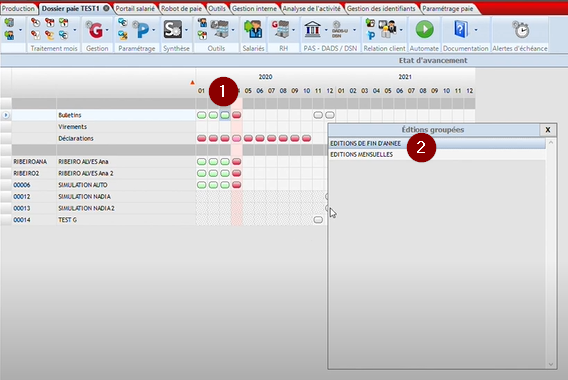Click the small blue P icon in Relation client
568x380 pixels.
[371, 35]
